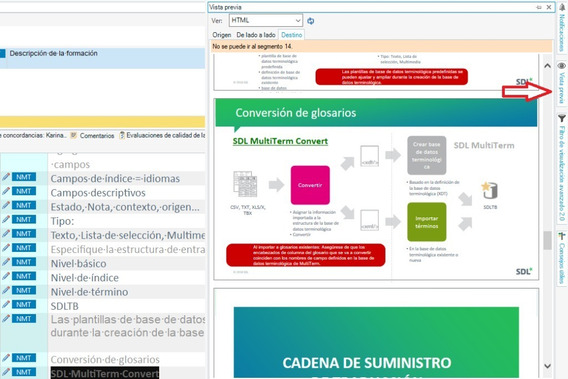
Task: Click the gray Crear base de datos box
Action: (426, 155)
